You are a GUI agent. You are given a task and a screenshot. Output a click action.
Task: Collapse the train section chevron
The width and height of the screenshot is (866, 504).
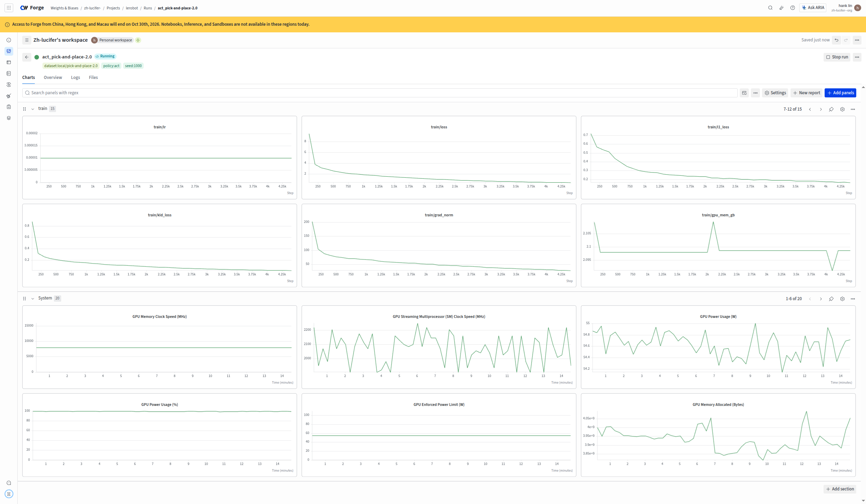click(33, 109)
